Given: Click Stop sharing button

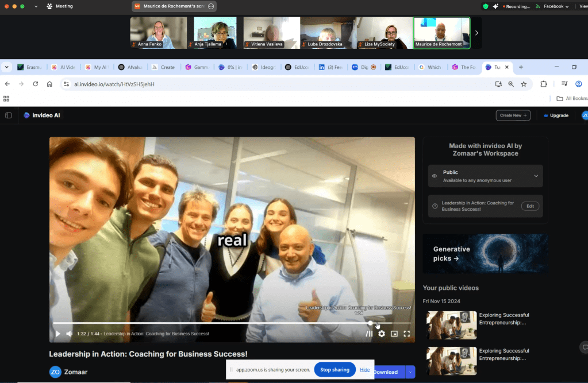Looking at the screenshot, I should (x=335, y=370).
